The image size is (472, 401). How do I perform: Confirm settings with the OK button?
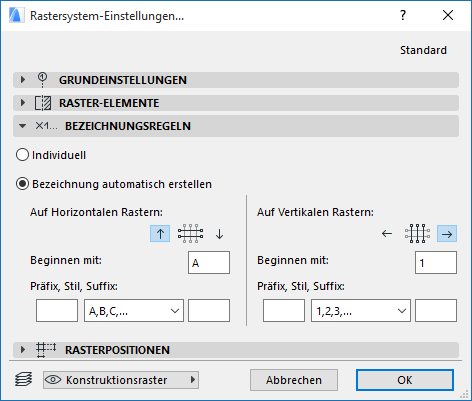(x=405, y=380)
